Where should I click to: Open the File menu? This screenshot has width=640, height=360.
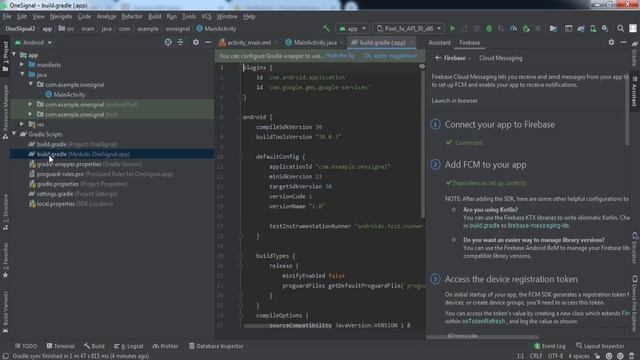tap(7, 17)
